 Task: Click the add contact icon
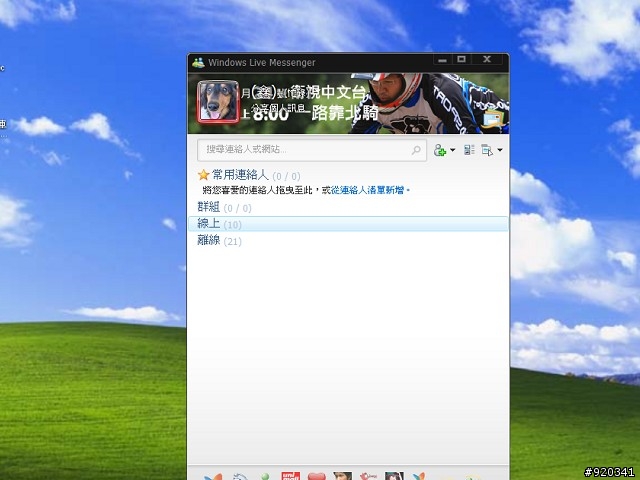click(440, 150)
